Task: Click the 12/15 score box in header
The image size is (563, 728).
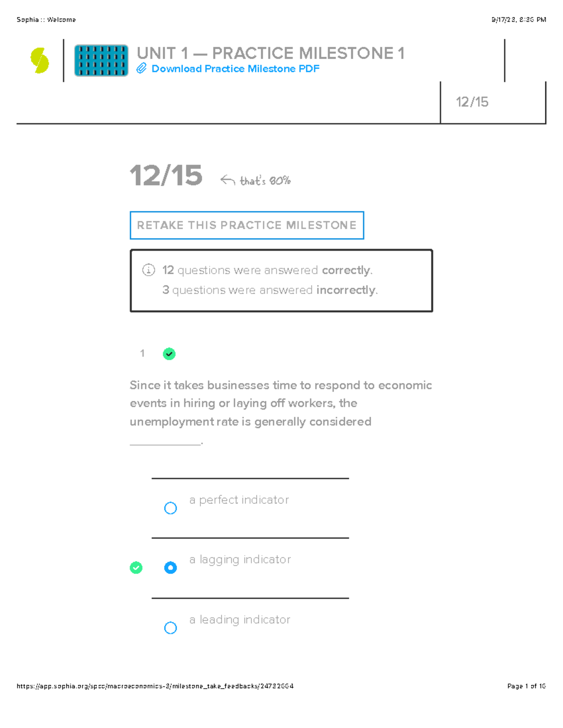Action: click(x=472, y=102)
